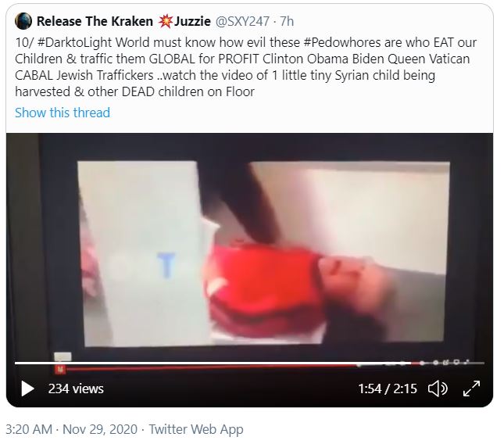Open the @SXY247 handle
The image size is (504, 444).
point(242,21)
